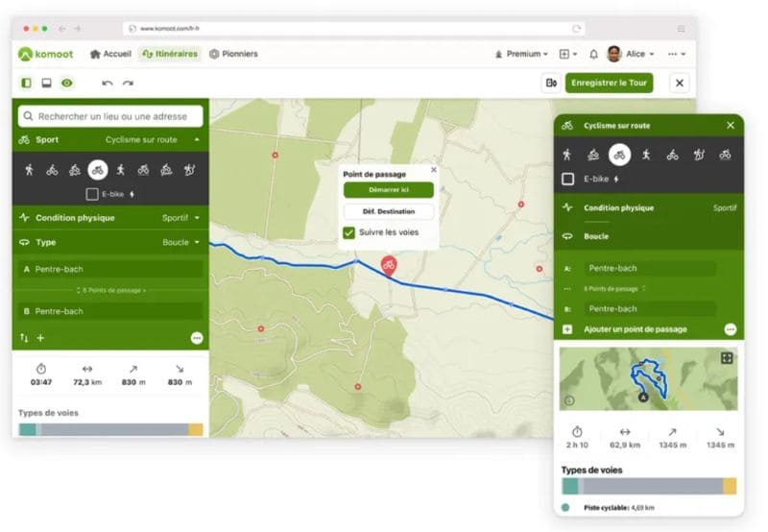This screenshot has height=532, width=768.
Task: Select enduro MTB sport in left panel
Action: (166, 170)
